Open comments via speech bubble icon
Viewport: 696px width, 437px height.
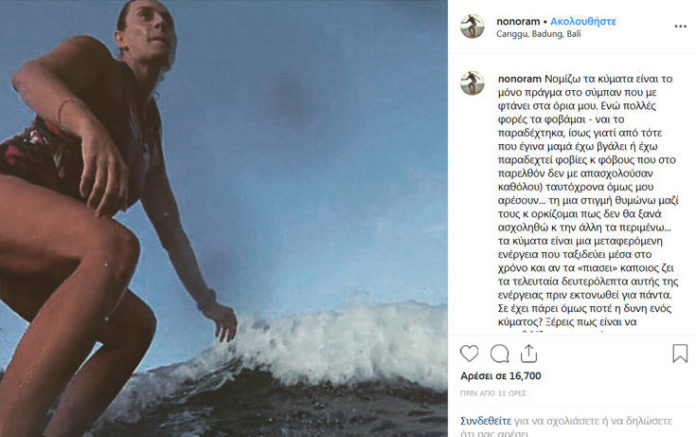pos(500,354)
